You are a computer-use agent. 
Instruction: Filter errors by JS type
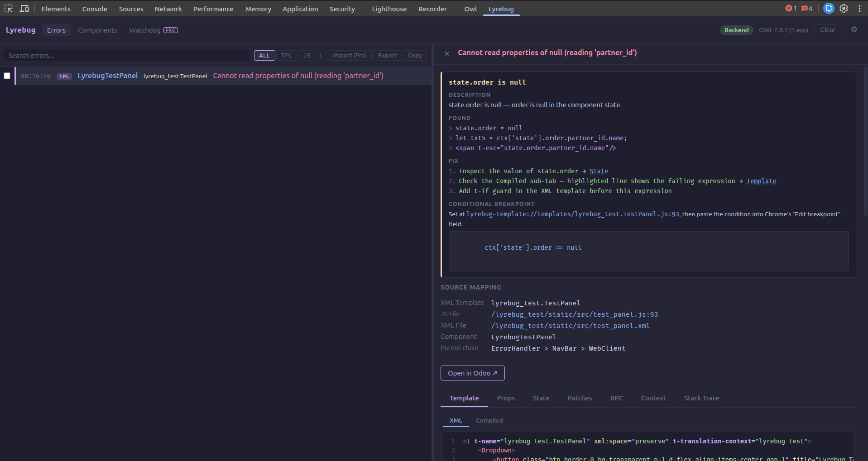[307, 56]
